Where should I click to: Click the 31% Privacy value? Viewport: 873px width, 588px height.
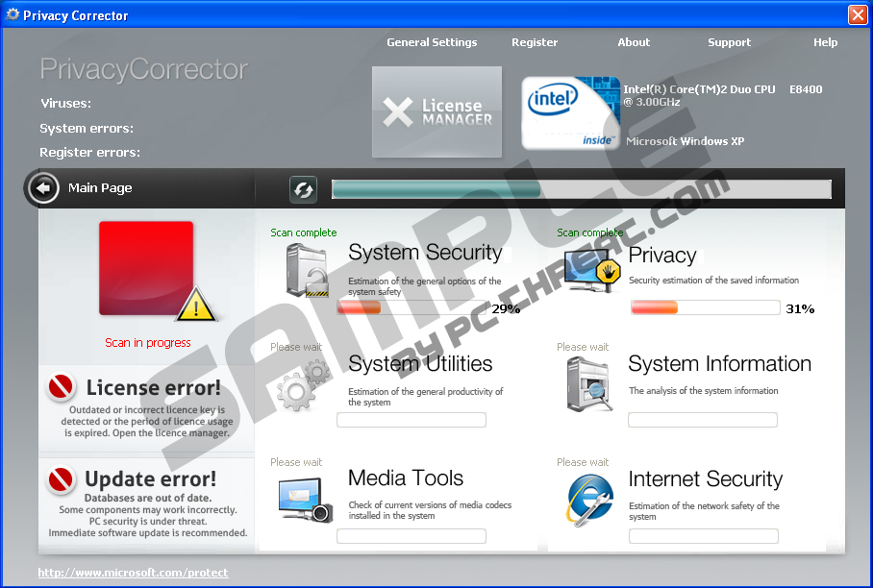(x=800, y=308)
